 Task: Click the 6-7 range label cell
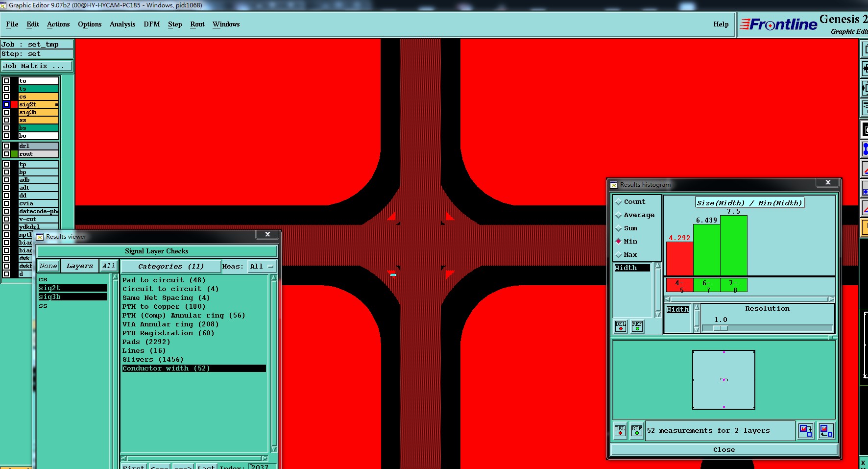[707, 285]
